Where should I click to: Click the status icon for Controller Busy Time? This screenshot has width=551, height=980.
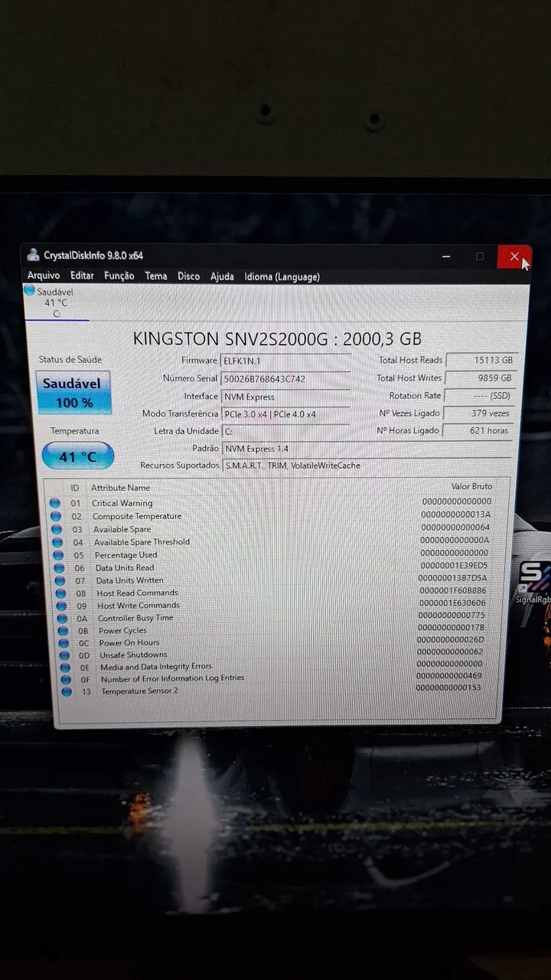pos(62,617)
